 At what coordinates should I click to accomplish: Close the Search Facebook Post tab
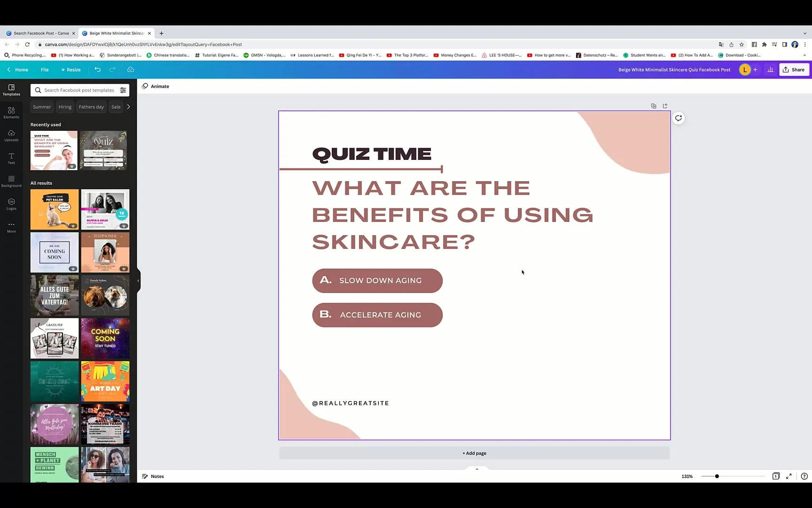[73, 33]
